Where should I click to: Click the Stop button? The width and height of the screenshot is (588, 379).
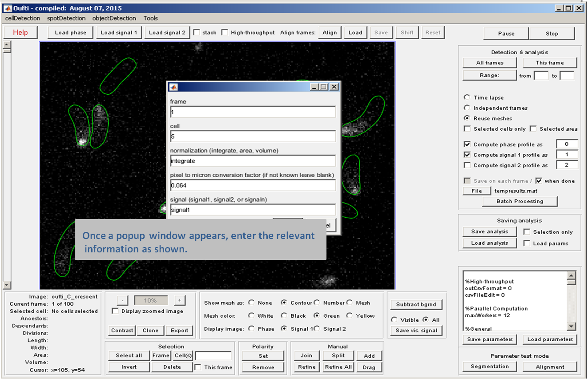552,33
